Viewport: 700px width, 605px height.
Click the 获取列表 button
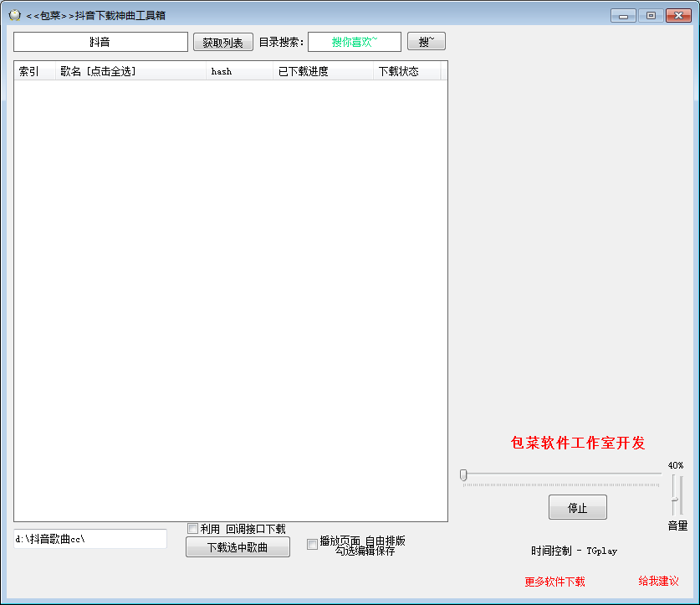click(222, 43)
